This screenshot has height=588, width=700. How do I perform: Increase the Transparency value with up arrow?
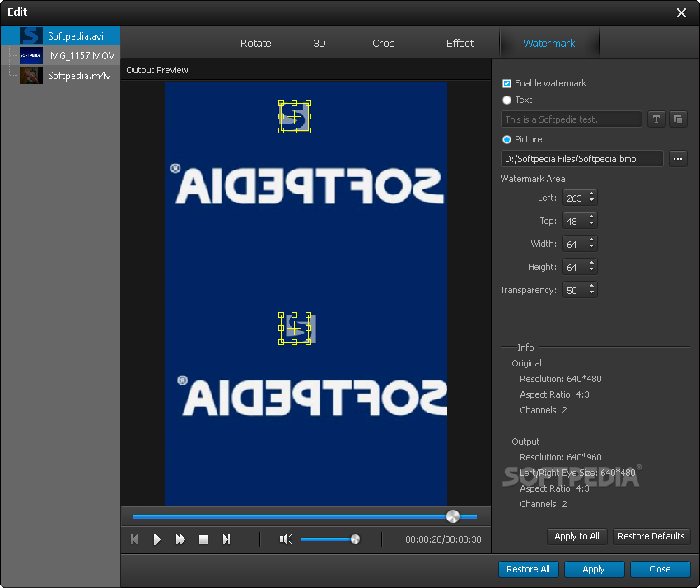pyautogui.click(x=591, y=287)
